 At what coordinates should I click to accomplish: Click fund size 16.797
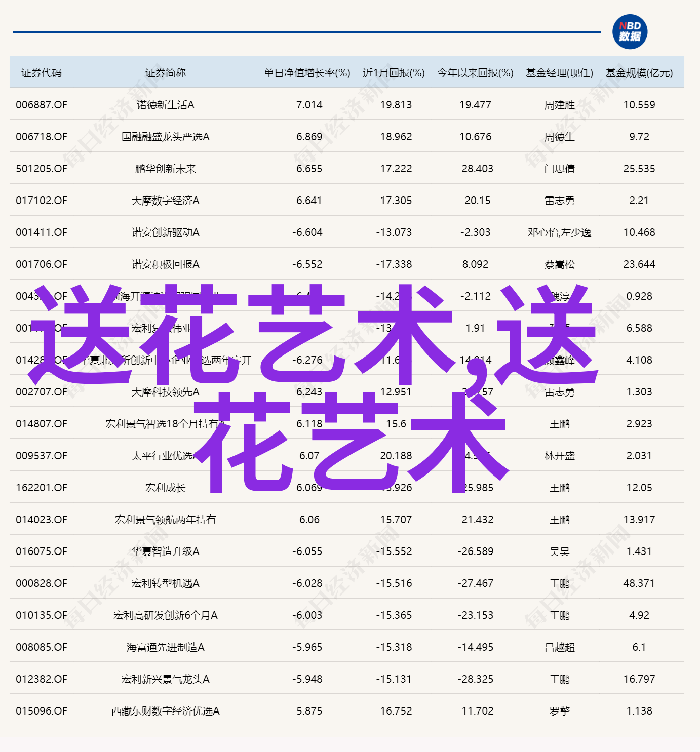pos(639,679)
